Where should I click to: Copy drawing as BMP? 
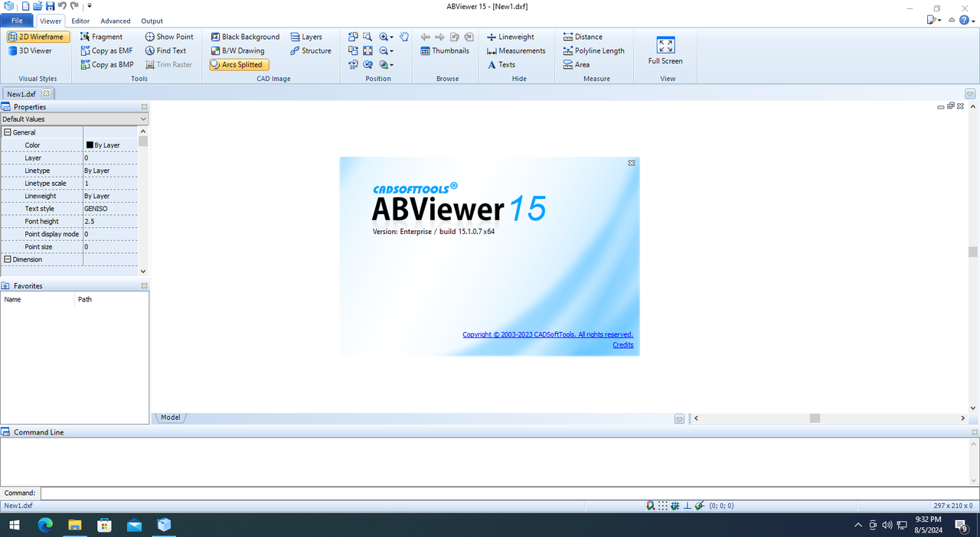[106, 65]
